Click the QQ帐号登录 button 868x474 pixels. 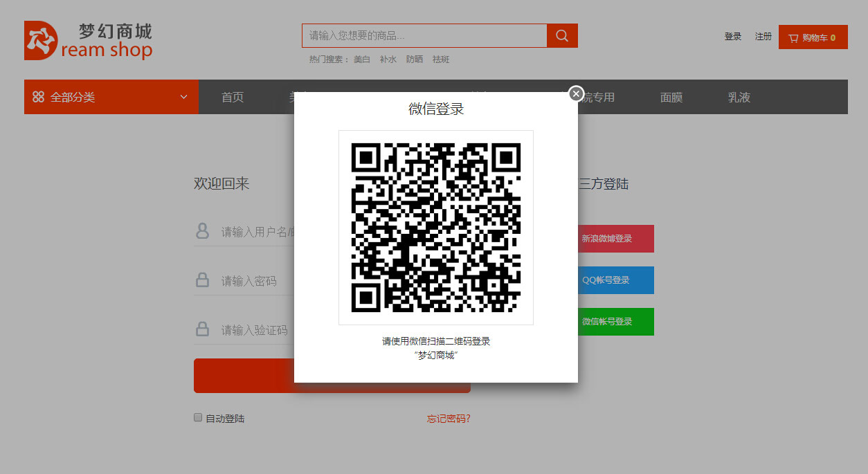tap(616, 280)
